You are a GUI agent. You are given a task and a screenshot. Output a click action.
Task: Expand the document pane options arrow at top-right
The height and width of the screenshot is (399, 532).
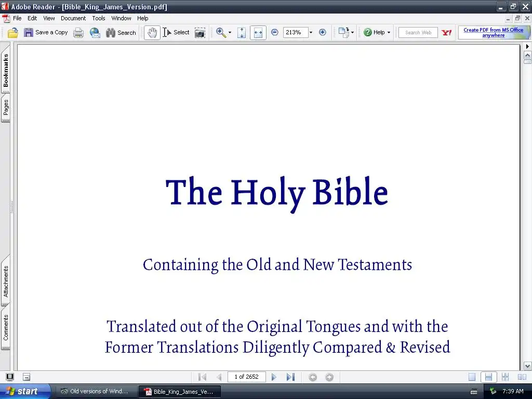[x=527, y=46]
